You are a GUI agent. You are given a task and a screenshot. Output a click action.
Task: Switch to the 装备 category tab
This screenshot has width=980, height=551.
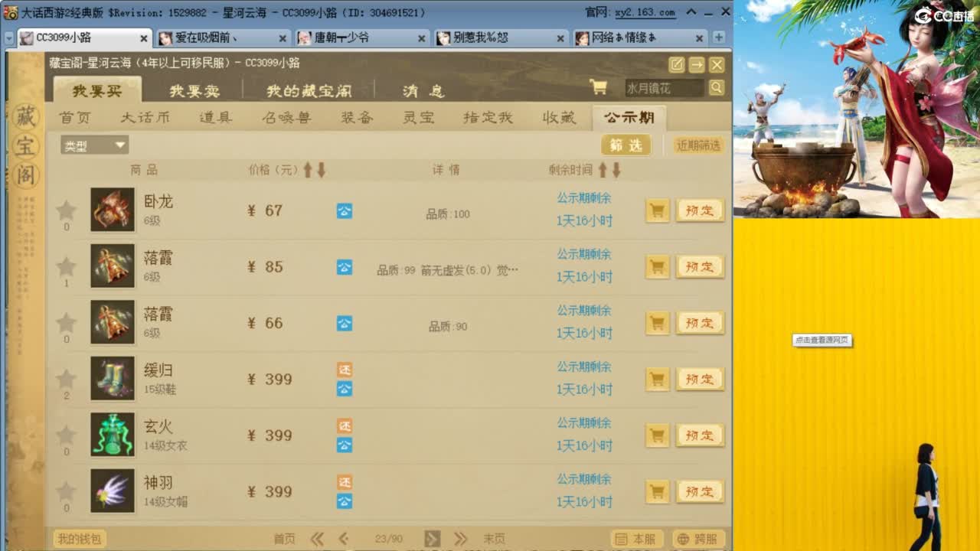tap(357, 117)
